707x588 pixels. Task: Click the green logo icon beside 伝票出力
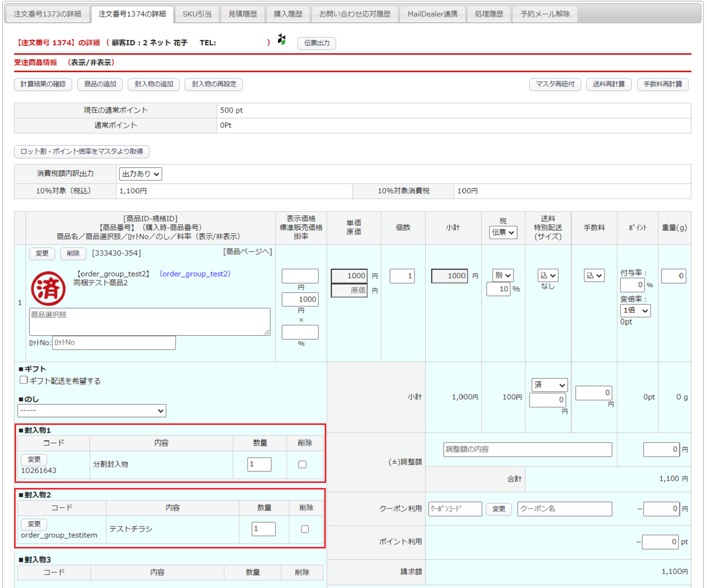tap(281, 40)
